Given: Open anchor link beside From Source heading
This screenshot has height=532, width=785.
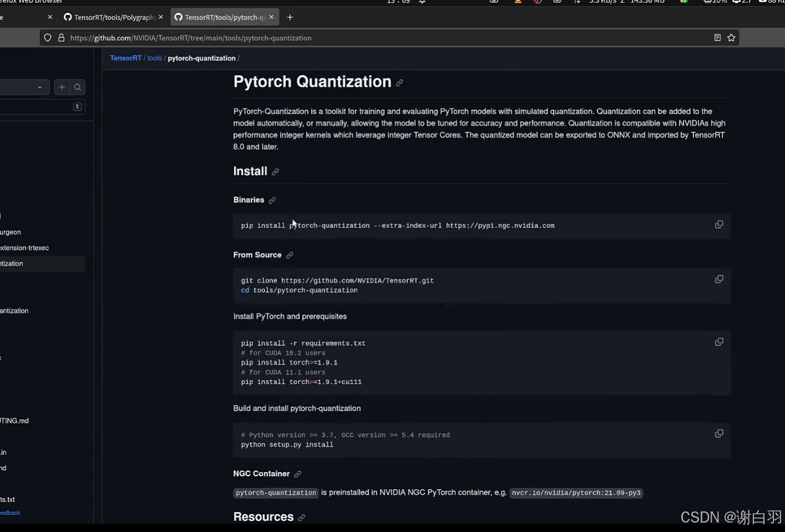Looking at the screenshot, I should pyautogui.click(x=289, y=255).
